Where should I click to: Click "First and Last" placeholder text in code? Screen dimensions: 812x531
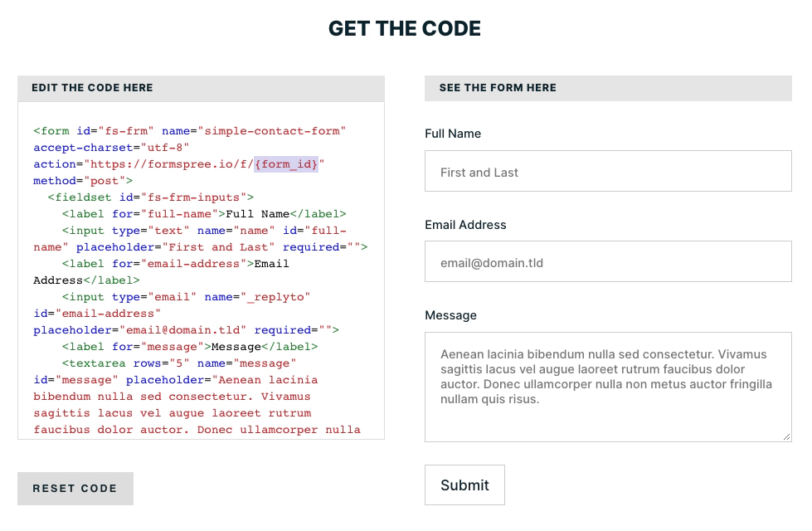pos(219,247)
